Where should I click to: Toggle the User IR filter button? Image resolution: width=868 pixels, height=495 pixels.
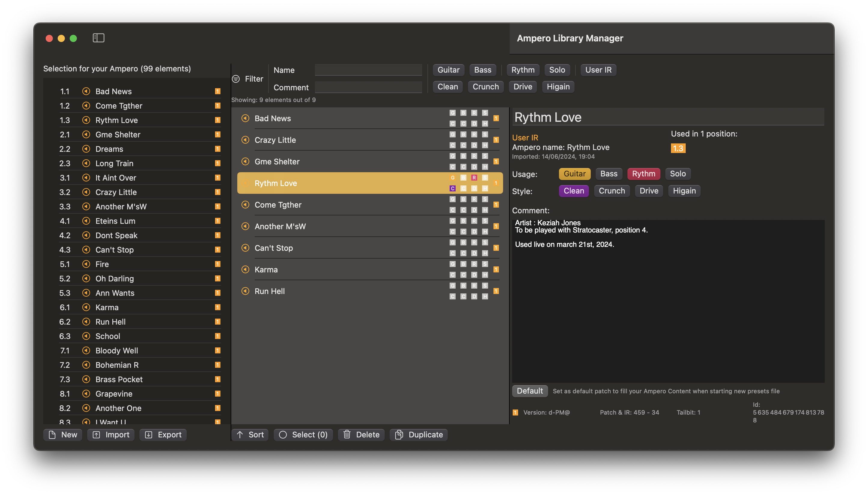(598, 70)
